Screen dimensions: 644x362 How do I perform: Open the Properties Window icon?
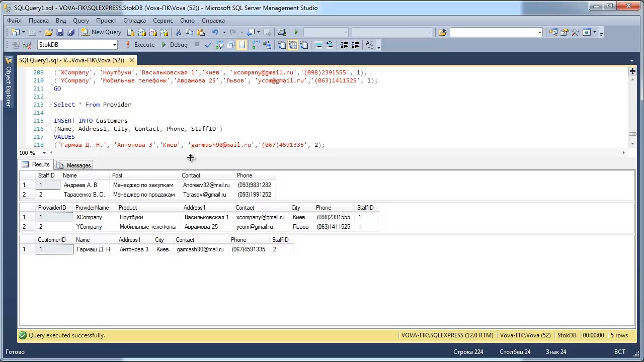point(564,32)
